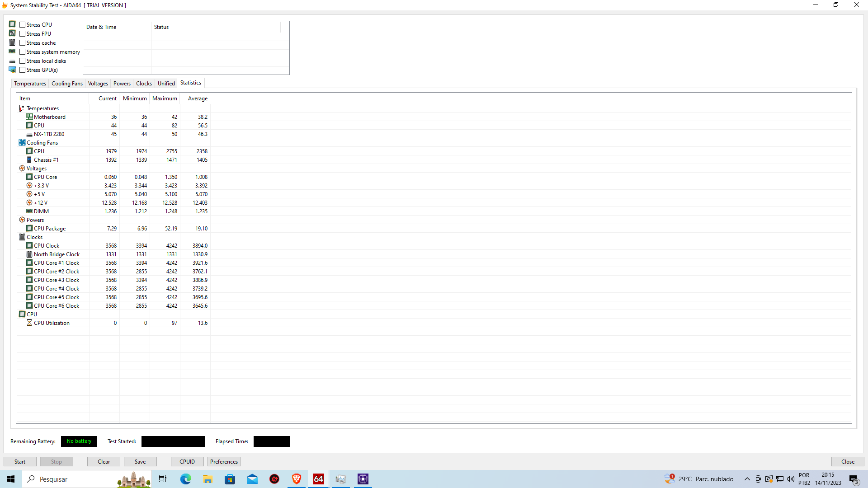The width and height of the screenshot is (868, 488).
Task: Click the Close button at bottom right
Action: [x=848, y=461]
